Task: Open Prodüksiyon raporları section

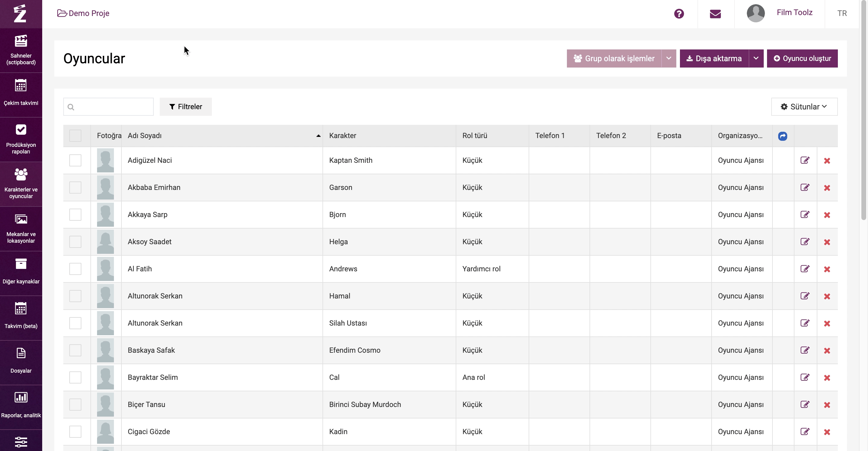Action: pos(21,140)
